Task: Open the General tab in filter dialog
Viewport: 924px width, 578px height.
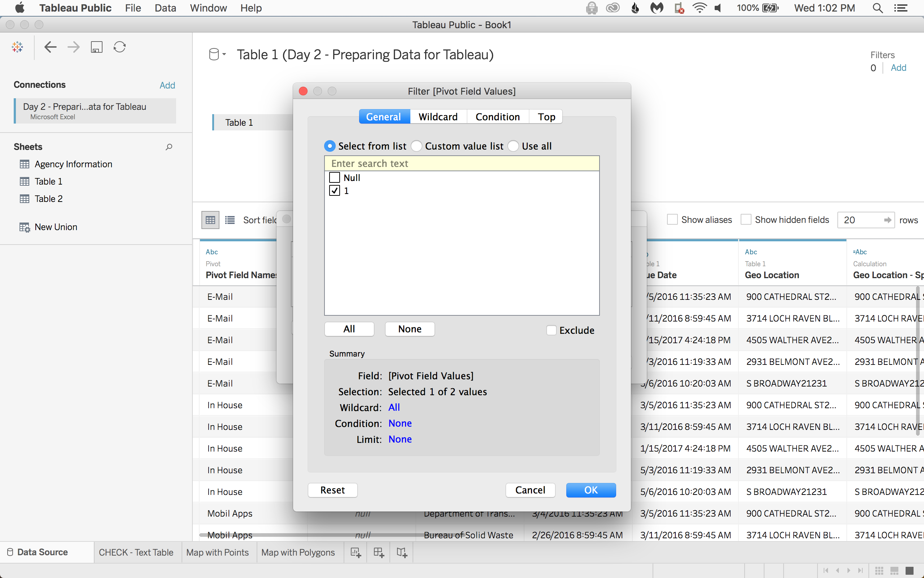Action: (x=384, y=117)
